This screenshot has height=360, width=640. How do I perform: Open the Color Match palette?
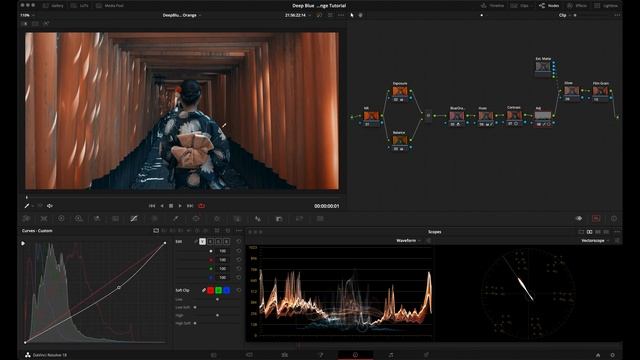pyautogui.click(x=44, y=219)
